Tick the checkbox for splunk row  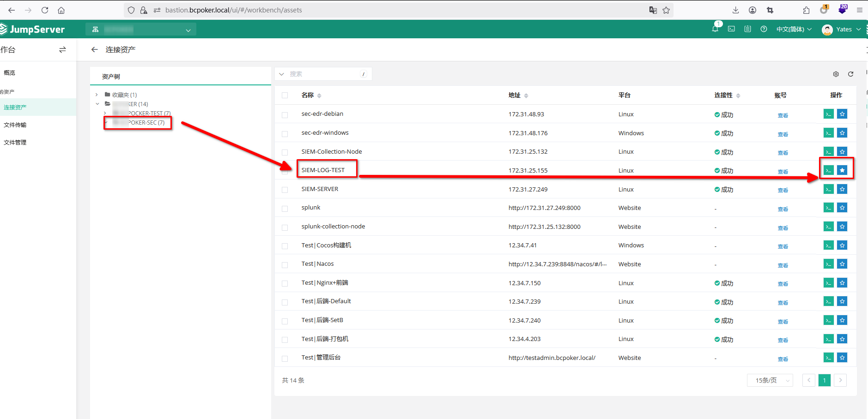(285, 209)
